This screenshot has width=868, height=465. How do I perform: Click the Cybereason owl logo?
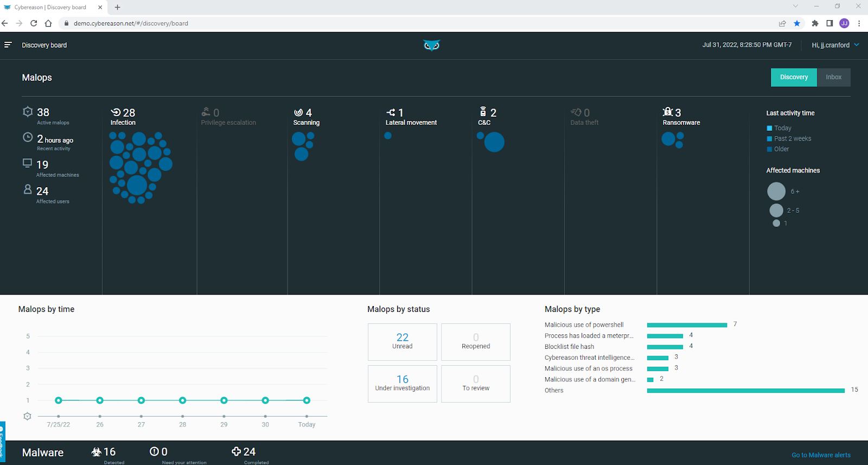431,45
